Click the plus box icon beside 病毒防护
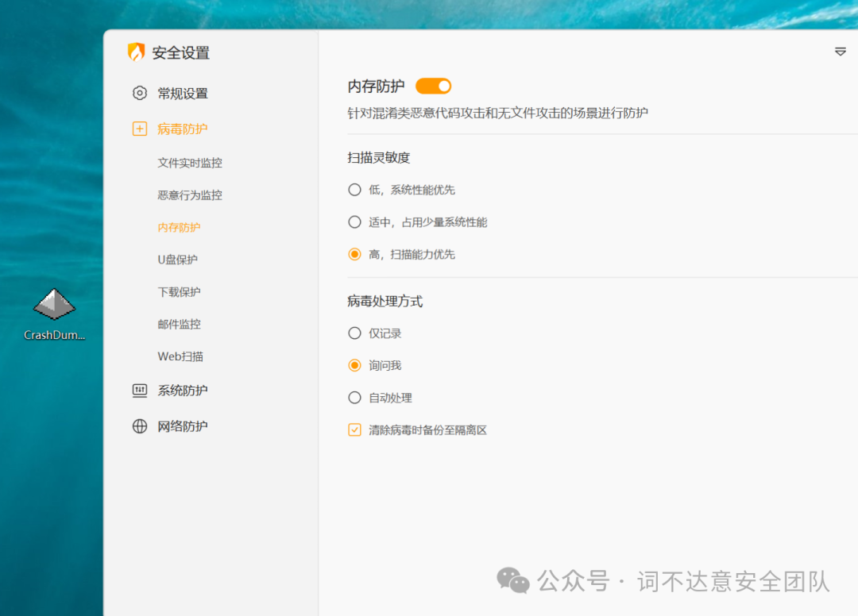The width and height of the screenshot is (858, 616). pyautogui.click(x=140, y=129)
